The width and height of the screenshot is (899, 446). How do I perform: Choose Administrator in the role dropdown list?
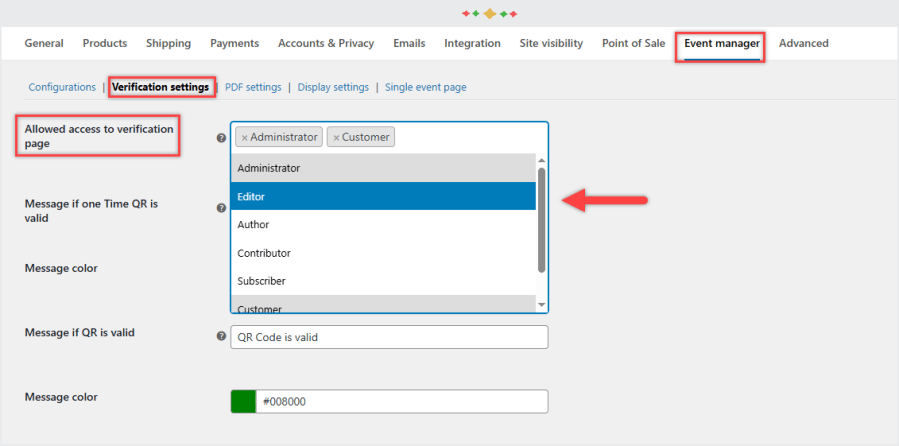383,168
